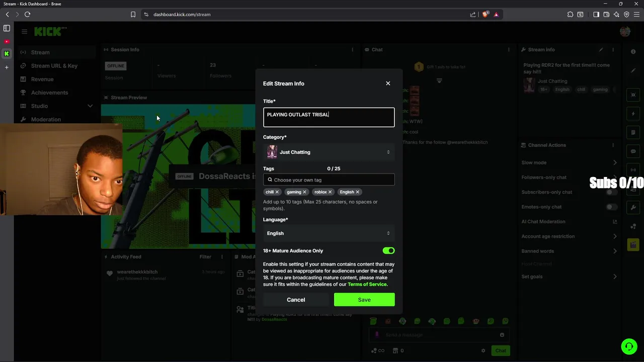Open Channel Actions options menu
The width and height of the screenshot is (644, 362).
pyautogui.click(x=613, y=145)
